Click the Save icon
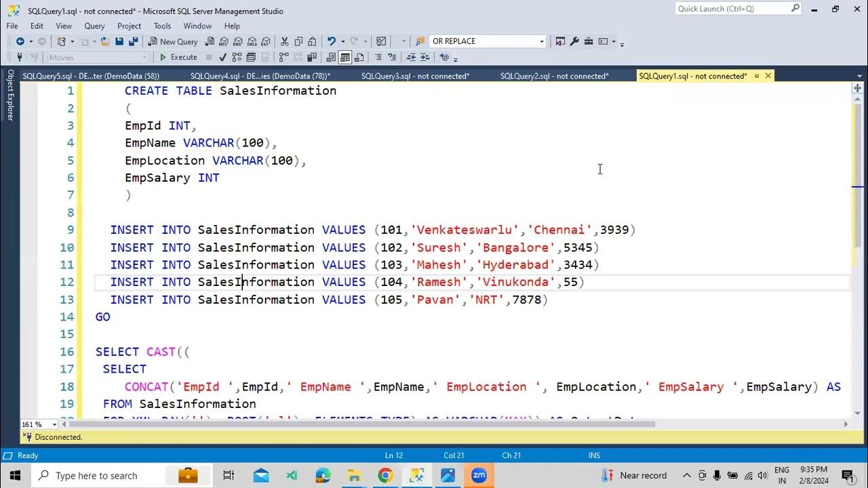Image resolution: width=868 pixels, height=488 pixels. (x=119, y=41)
